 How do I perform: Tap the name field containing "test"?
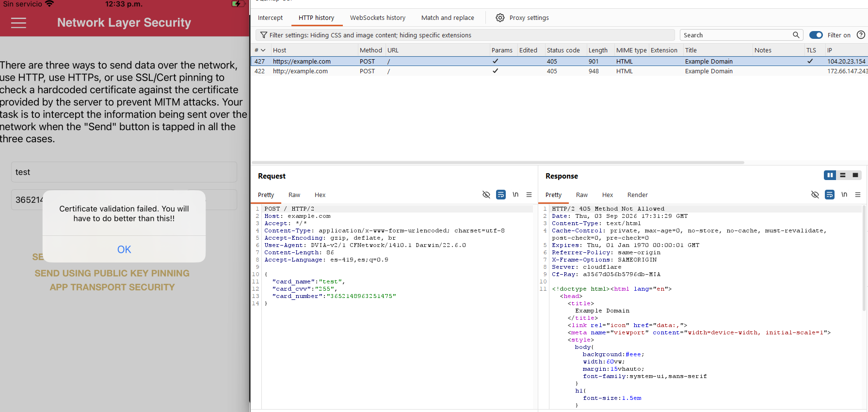124,172
